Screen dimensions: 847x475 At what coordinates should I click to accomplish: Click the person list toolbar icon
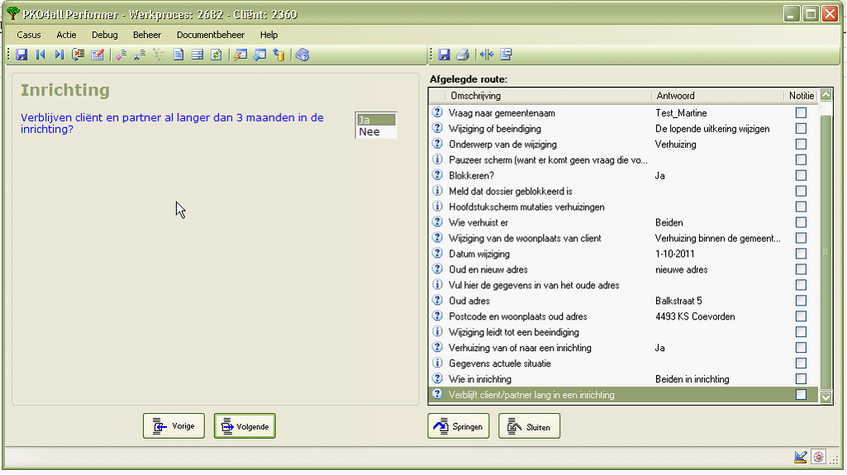click(140, 55)
